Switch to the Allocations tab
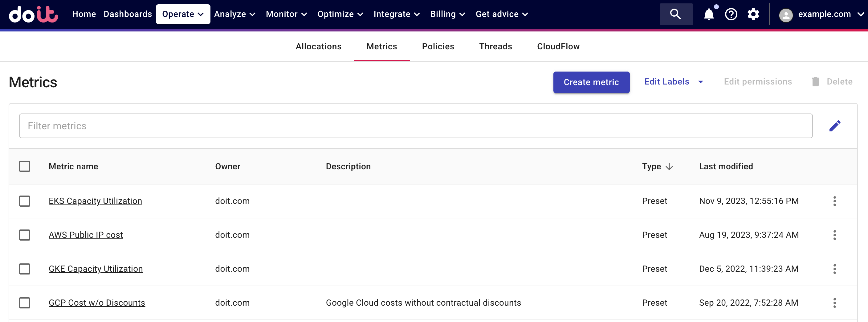868x322 pixels. [x=318, y=47]
